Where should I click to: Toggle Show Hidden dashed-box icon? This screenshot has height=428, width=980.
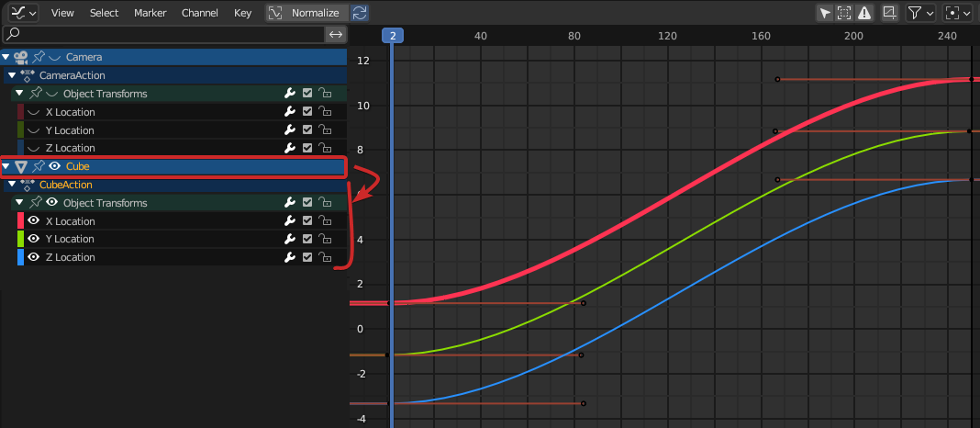844,13
